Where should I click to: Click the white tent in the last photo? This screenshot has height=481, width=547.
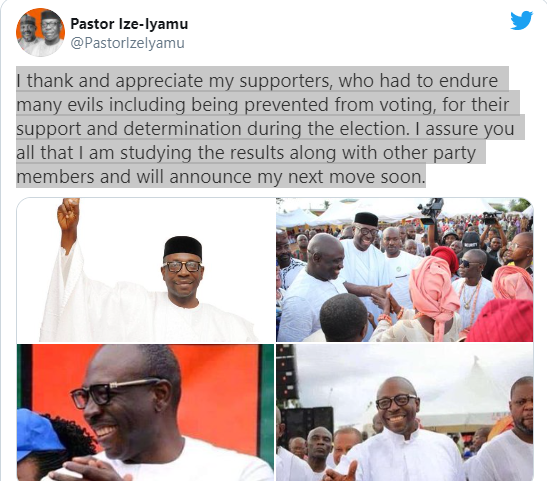469,394
